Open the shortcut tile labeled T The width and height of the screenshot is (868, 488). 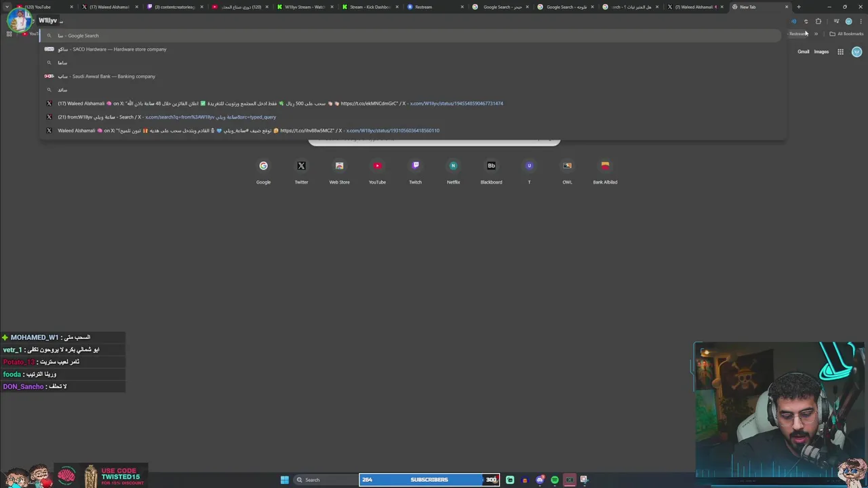pos(529,172)
